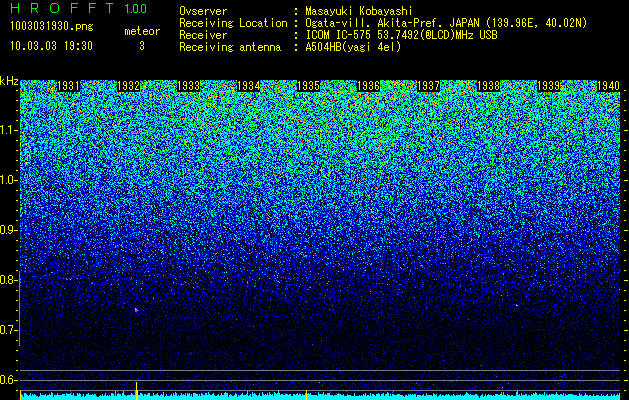Click the file name 1003031930.png

click(x=52, y=27)
